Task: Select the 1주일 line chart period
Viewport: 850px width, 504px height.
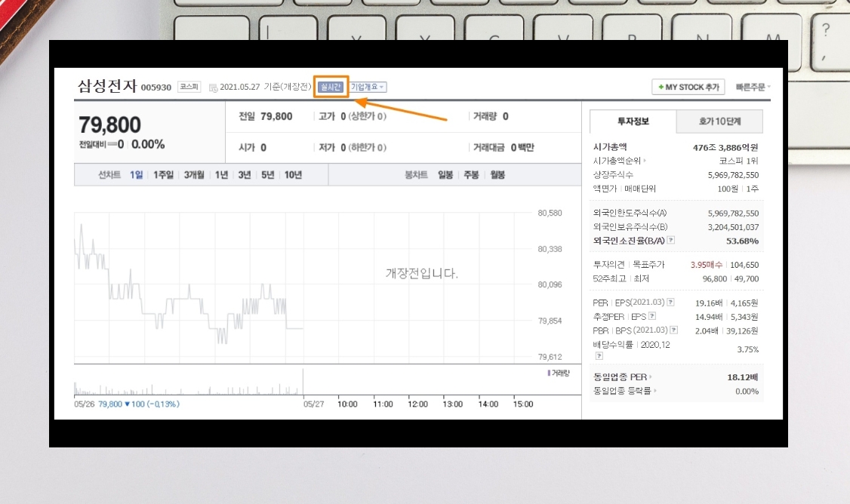Action: (x=163, y=174)
